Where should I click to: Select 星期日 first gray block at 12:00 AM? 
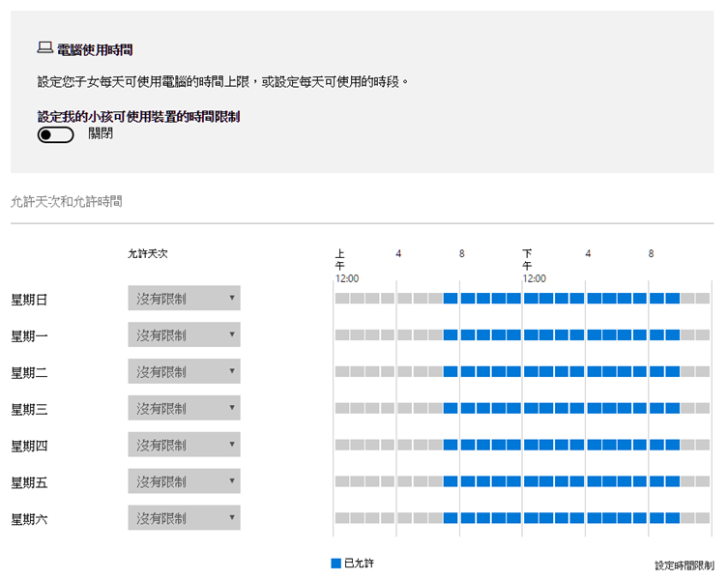[x=342, y=299]
